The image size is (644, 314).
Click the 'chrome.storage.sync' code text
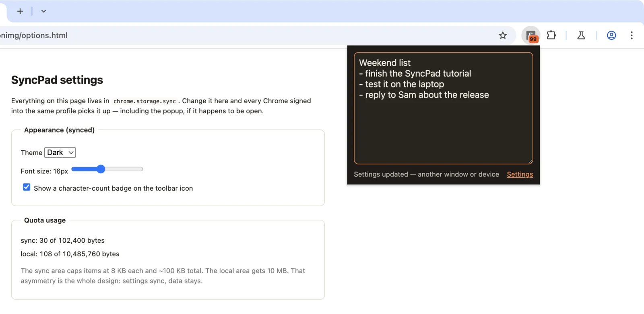point(144,101)
